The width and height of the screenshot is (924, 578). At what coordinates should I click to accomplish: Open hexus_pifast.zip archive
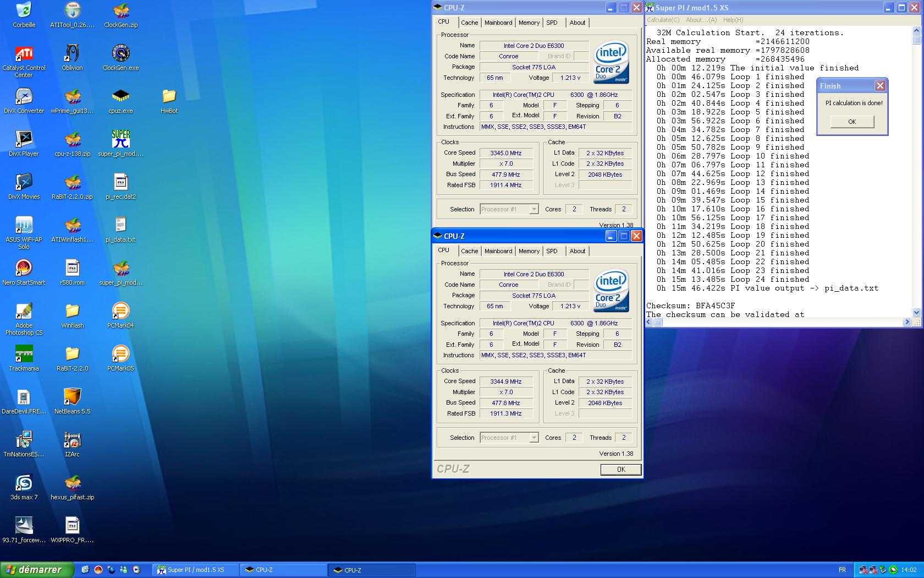click(72, 482)
